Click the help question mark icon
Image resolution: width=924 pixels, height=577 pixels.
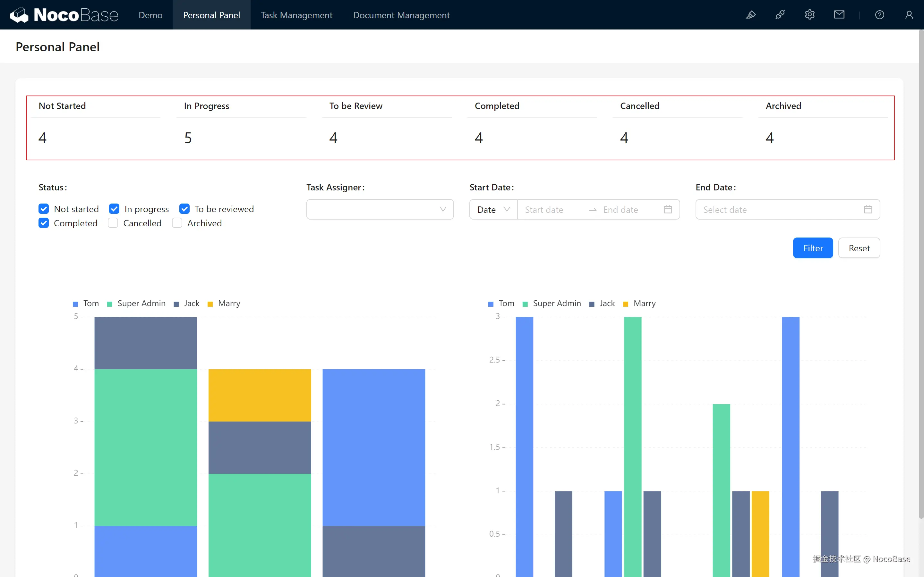[x=879, y=15]
